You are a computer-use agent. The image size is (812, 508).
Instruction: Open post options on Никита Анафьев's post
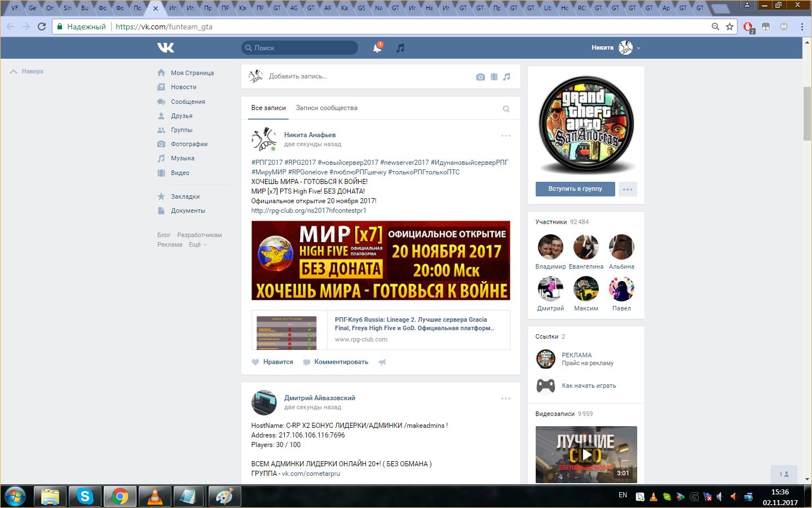pyautogui.click(x=505, y=135)
